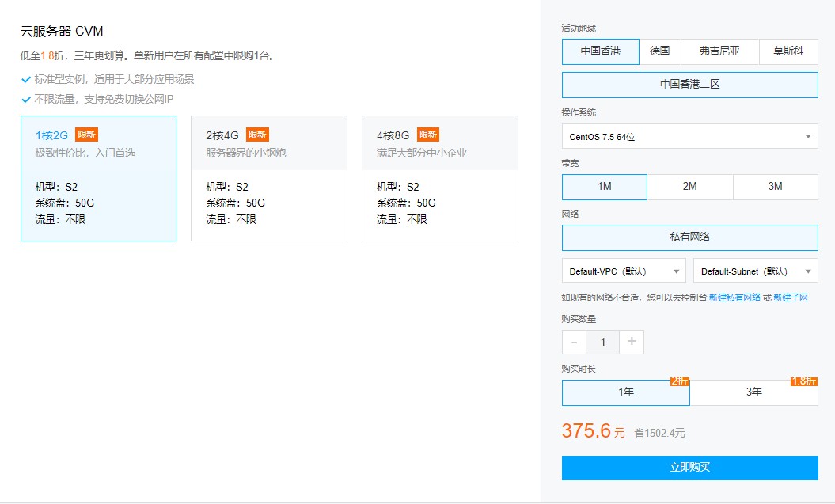Select the 2核4G server plan card
The height and width of the screenshot is (504, 835).
pyautogui.click(x=269, y=178)
